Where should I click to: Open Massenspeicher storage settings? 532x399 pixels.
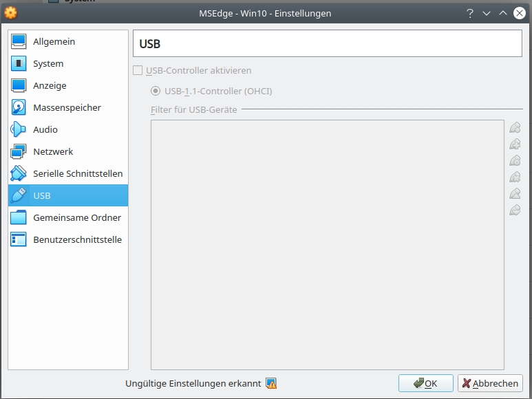(67, 108)
